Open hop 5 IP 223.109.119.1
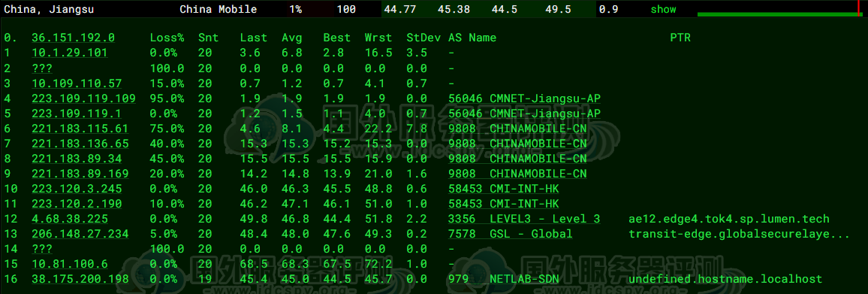Image resolution: width=868 pixels, height=294 pixels. (x=77, y=113)
